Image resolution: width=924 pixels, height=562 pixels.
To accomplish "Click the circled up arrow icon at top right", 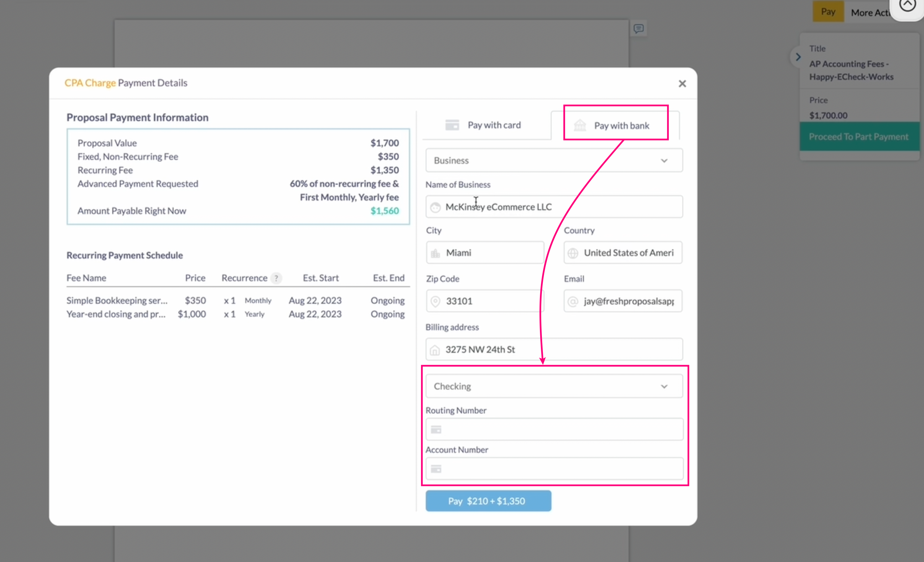I will pyautogui.click(x=907, y=5).
